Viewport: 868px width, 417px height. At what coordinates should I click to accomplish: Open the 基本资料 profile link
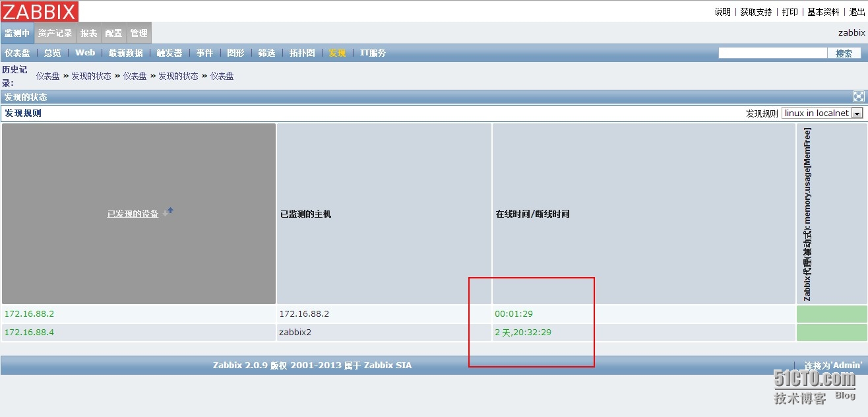(823, 12)
